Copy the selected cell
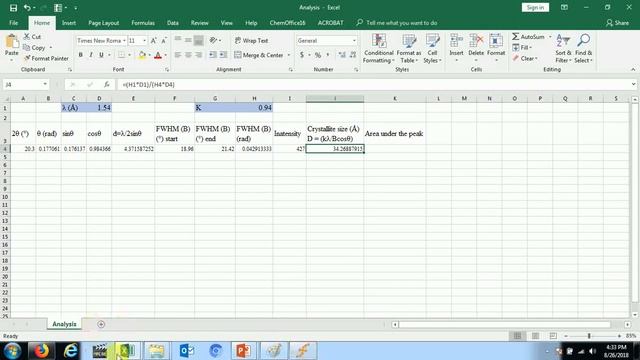This screenshot has width=640, height=360. coord(34,48)
